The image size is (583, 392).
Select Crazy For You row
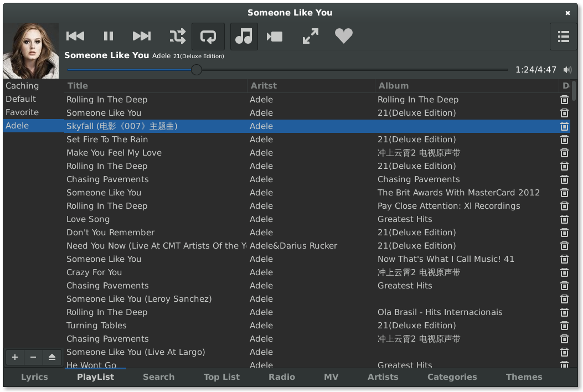click(x=317, y=272)
